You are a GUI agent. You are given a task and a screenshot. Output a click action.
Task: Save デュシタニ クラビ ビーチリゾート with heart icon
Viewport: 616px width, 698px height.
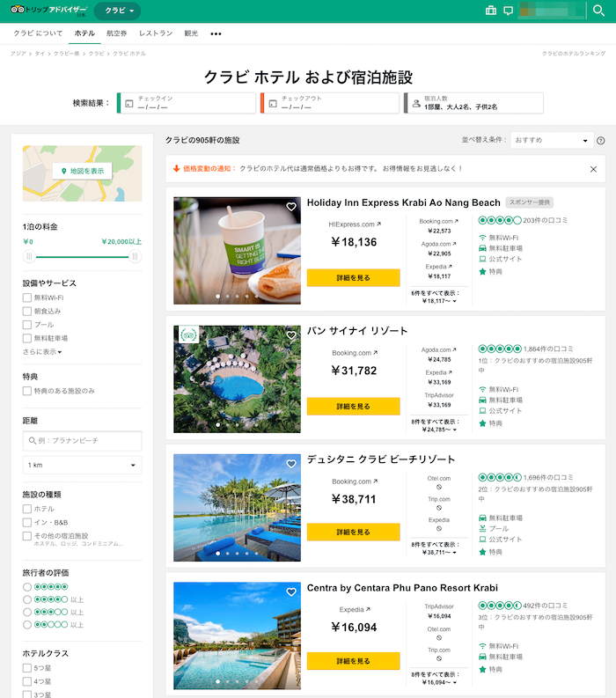tap(291, 464)
